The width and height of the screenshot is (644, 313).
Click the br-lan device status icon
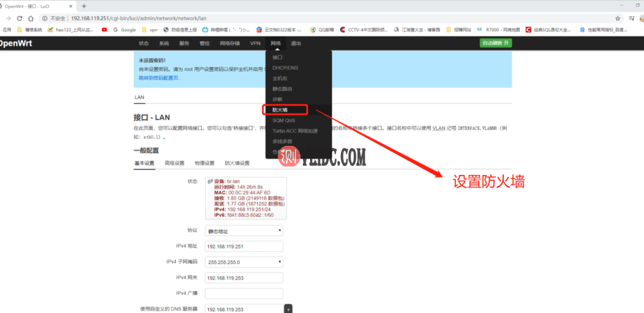coord(210,181)
